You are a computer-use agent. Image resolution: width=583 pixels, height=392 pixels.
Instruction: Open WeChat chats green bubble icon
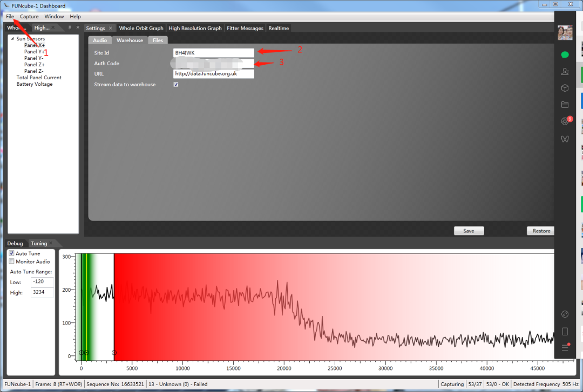click(x=565, y=55)
